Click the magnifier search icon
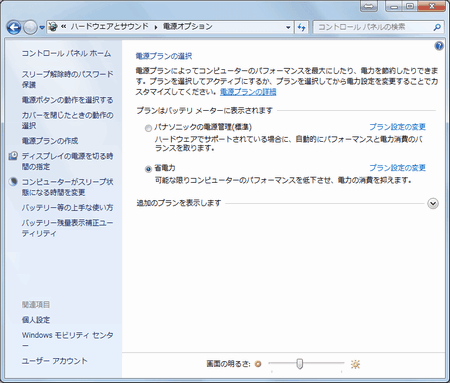Viewport: 450px width, 383px height. tap(437, 27)
